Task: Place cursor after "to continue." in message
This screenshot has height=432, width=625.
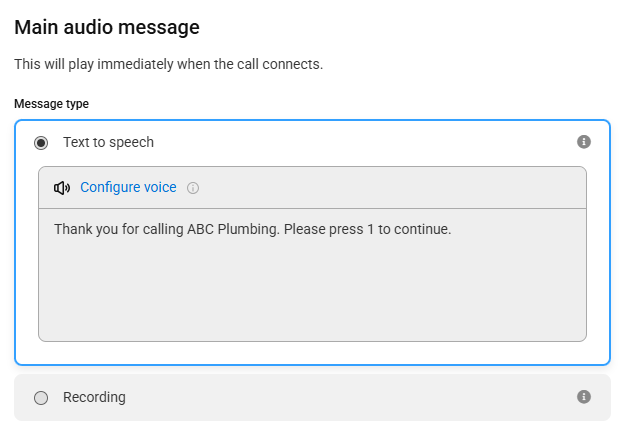Action: click(x=452, y=229)
